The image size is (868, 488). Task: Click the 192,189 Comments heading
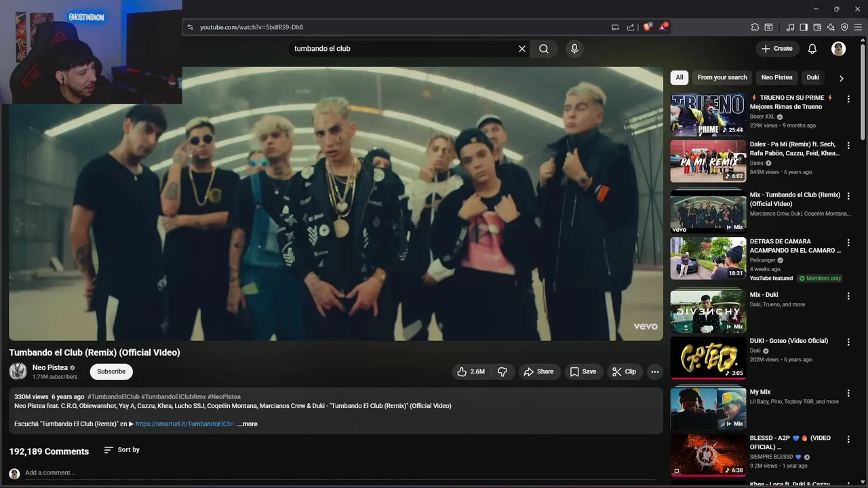(x=49, y=451)
